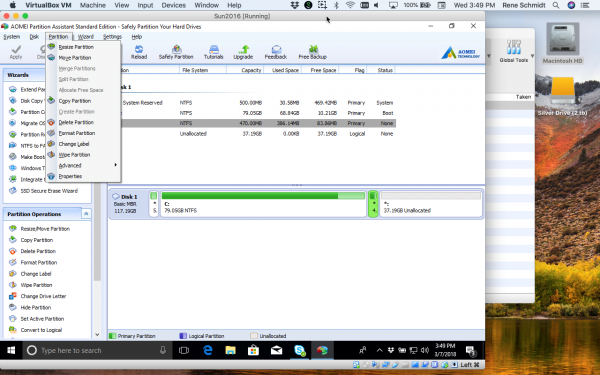This screenshot has height=375, width=600.
Task: Collapse the Partition Operations panel
Action: 86,214
